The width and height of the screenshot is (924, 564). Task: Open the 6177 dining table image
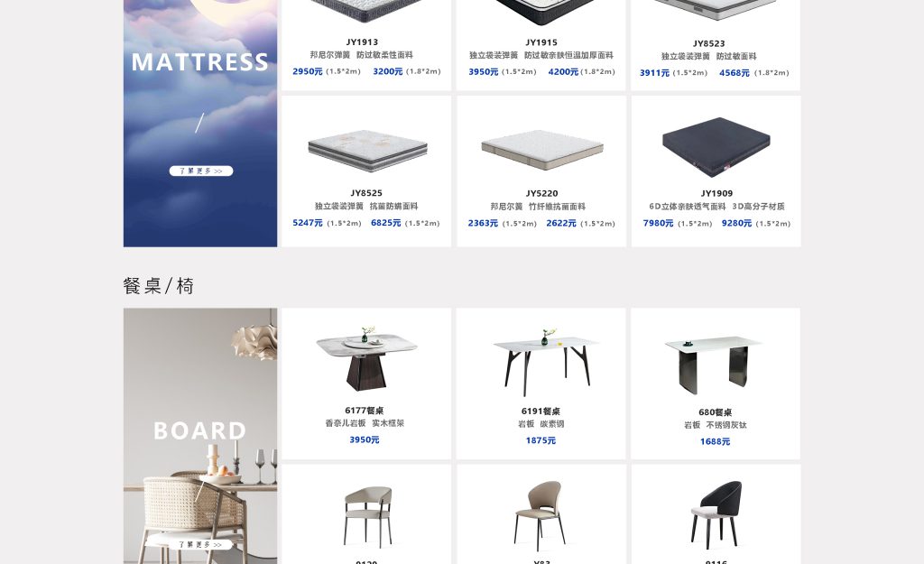366,357
